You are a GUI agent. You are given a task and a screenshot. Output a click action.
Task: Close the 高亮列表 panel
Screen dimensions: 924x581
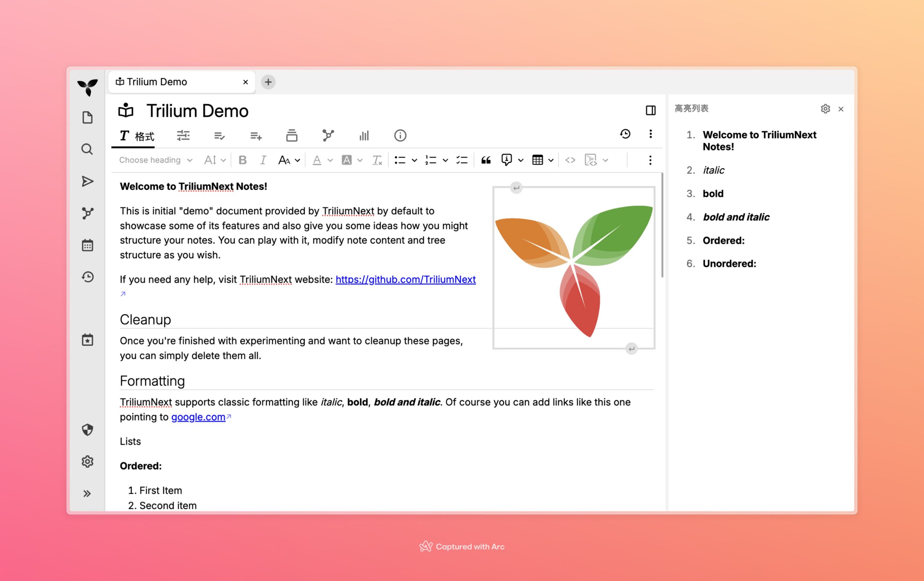[x=841, y=109]
